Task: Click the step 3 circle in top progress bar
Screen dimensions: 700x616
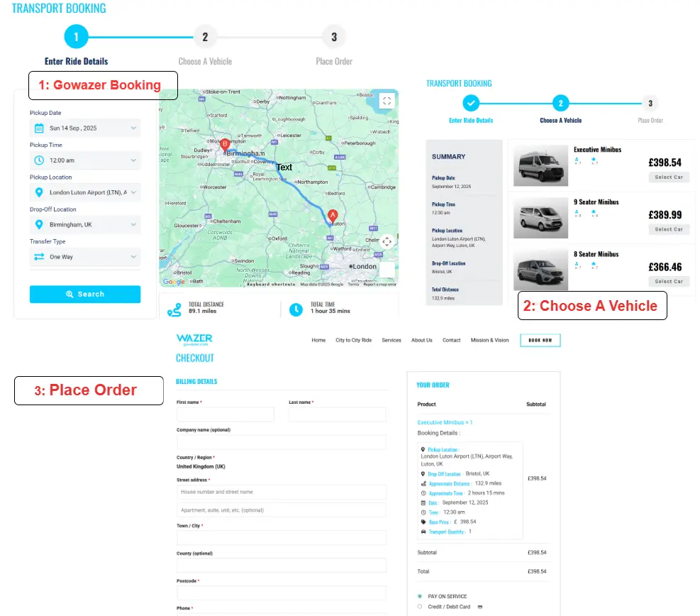Action: 333,37
